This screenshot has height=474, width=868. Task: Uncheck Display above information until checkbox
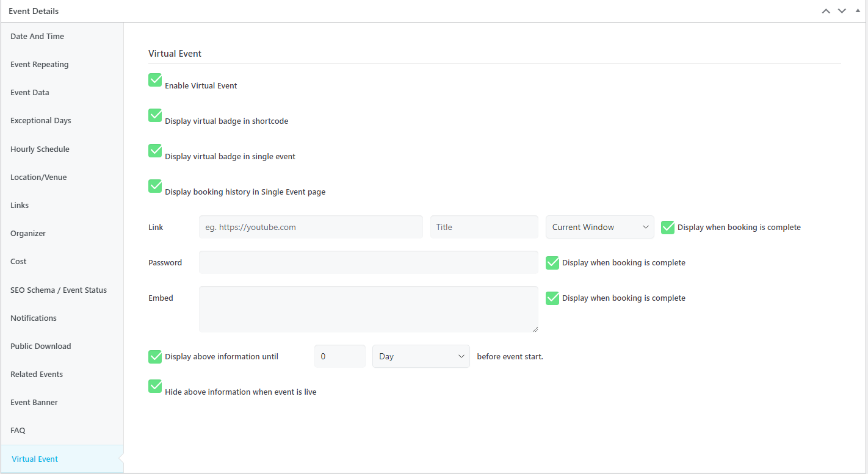point(155,357)
